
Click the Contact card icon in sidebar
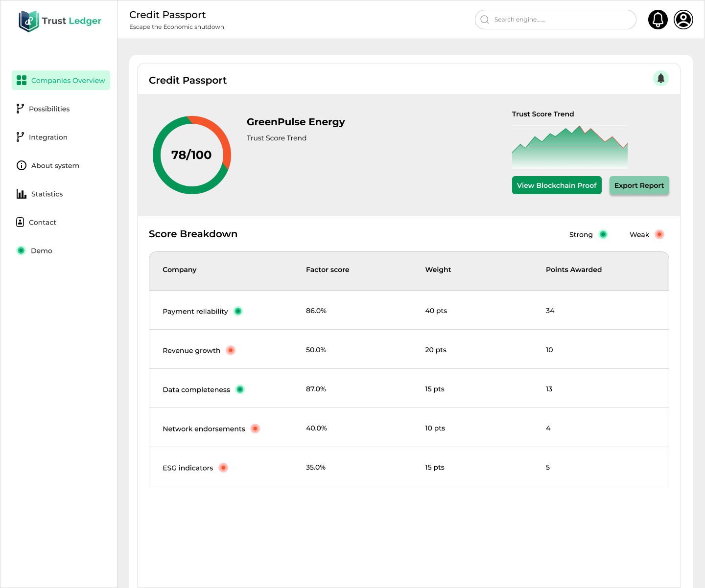pos(20,222)
